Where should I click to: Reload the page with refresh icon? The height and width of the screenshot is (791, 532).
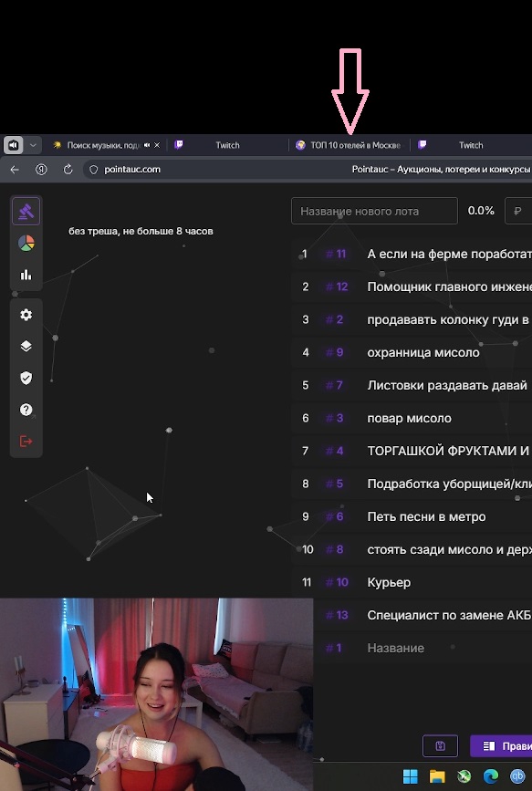click(x=68, y=170)
